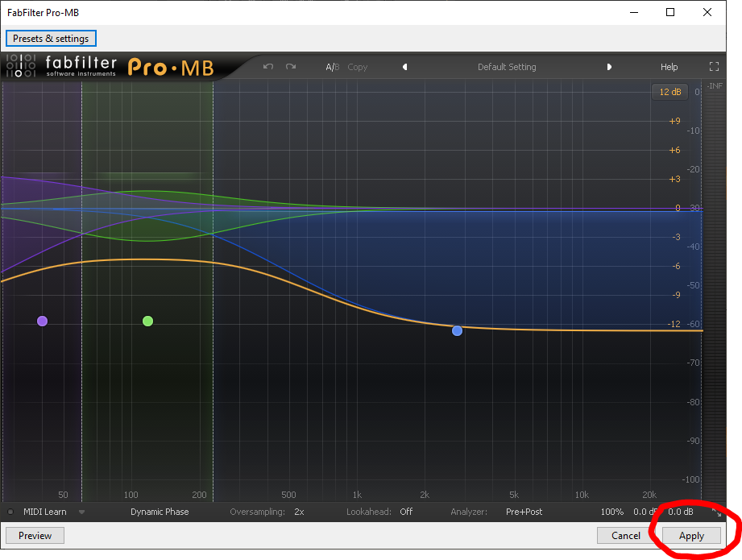The width and height of the screenshot is (742, 560).
Task: Click the crossover line near 200 Hz
Action: [213, 291]
